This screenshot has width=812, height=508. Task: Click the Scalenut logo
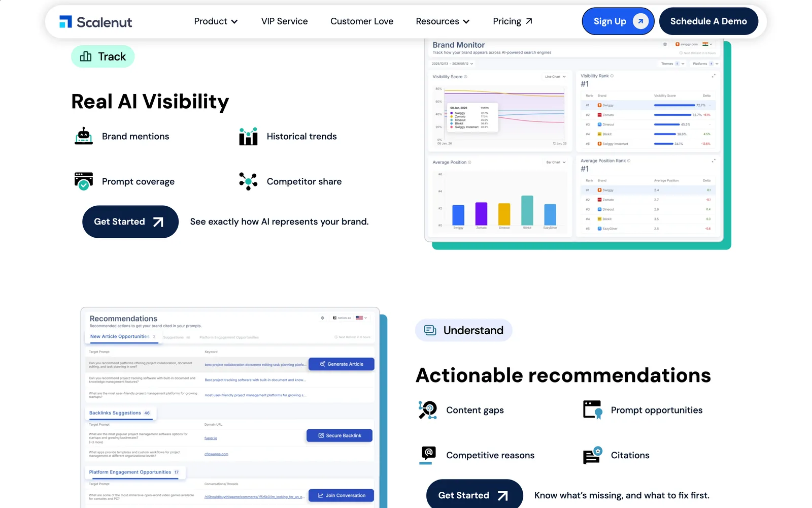(x=95, y=22)
